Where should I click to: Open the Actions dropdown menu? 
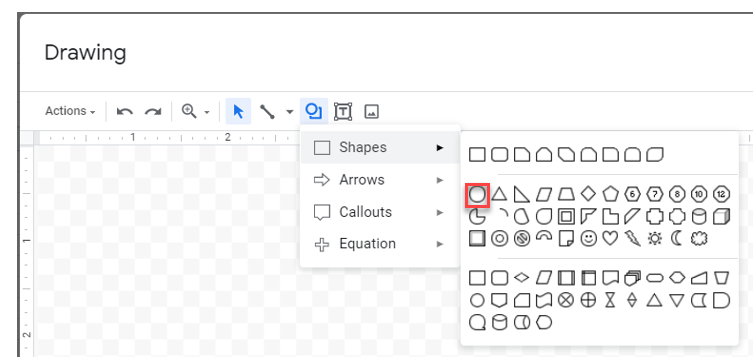click(x=70, y=111)
